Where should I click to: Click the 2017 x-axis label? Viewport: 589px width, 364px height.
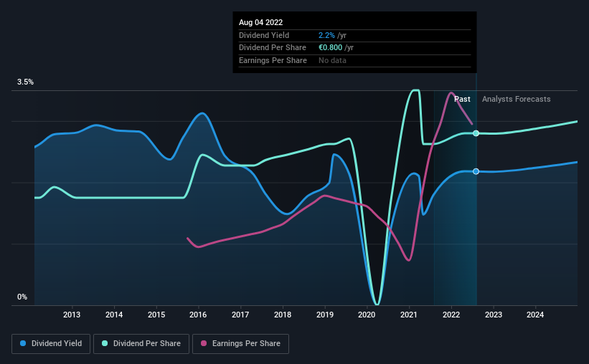point(240,315)
